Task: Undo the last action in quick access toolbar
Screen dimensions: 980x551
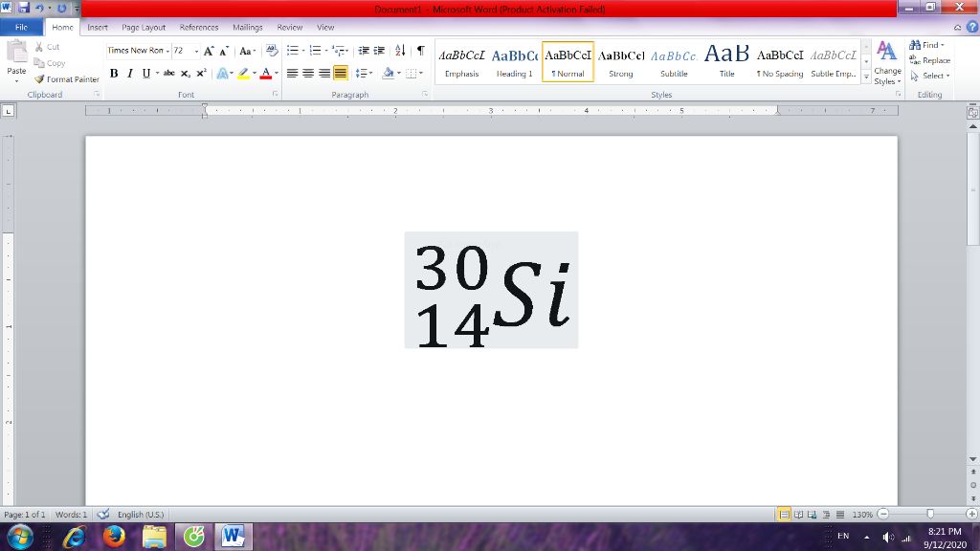Action: coord(39,8)
